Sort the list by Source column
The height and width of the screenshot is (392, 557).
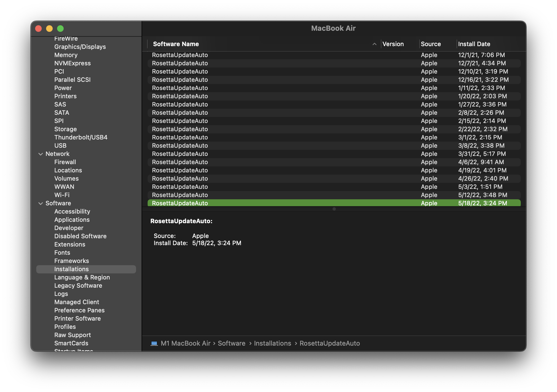pyautogui.click(x=431, y=44)
